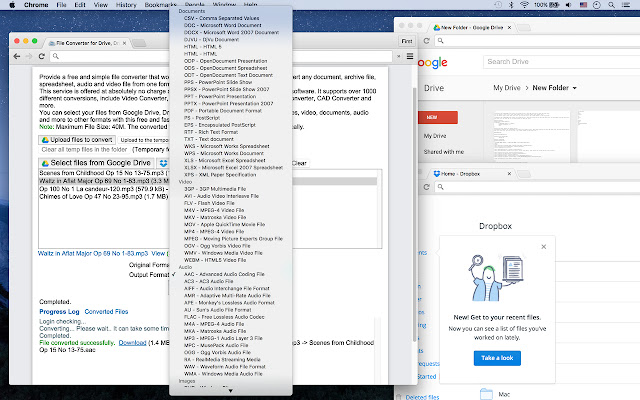Click Upload files to convert button
Image resolution: width=640 pixels, height=400 pixels.
click(77, 140)
